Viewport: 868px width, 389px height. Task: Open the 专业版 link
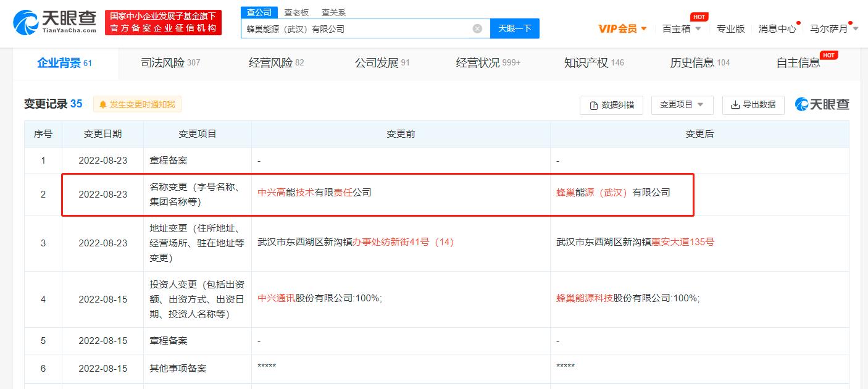coord(731,28)
